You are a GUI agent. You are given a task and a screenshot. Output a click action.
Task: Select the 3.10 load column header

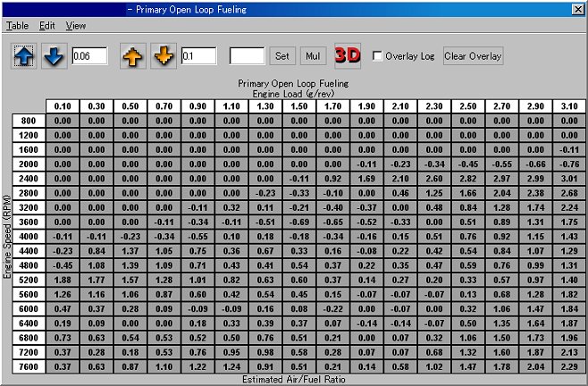(569, 106)
